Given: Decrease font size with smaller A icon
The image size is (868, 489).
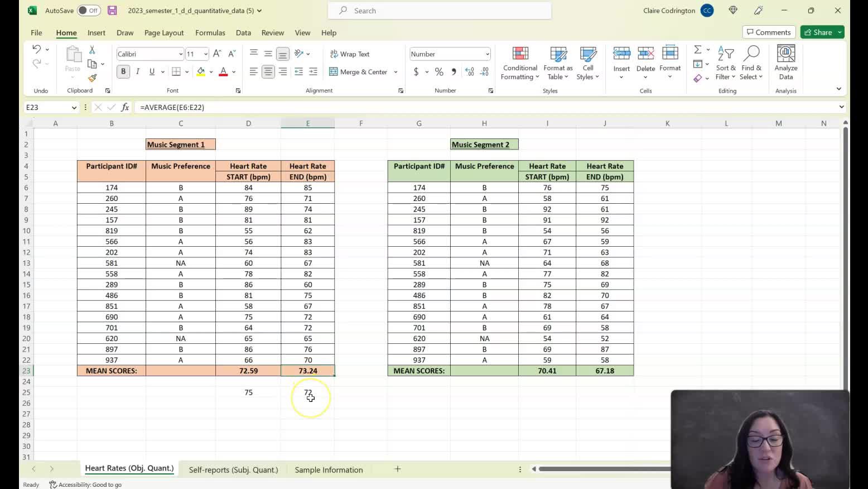Looking at the screenshot, I should (232, 54).
